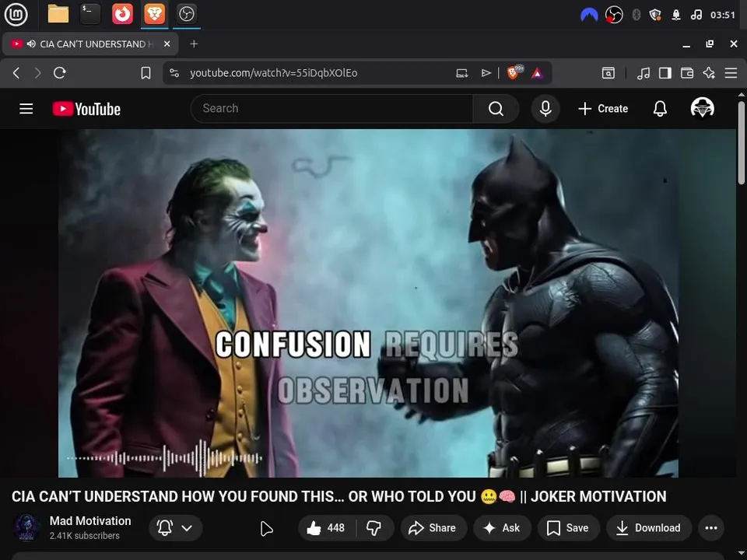Reload the current page
Viewport: 747px width, 560px height.
coord(60,73)
